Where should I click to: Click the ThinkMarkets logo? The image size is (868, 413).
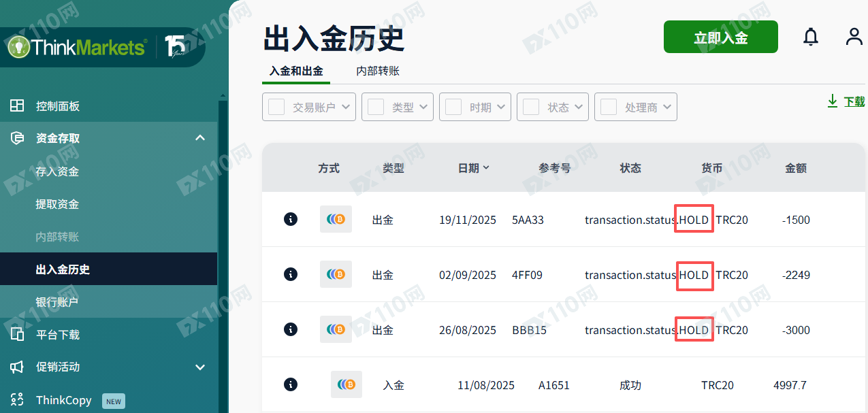pyautogui.click(x=75, y=46)
